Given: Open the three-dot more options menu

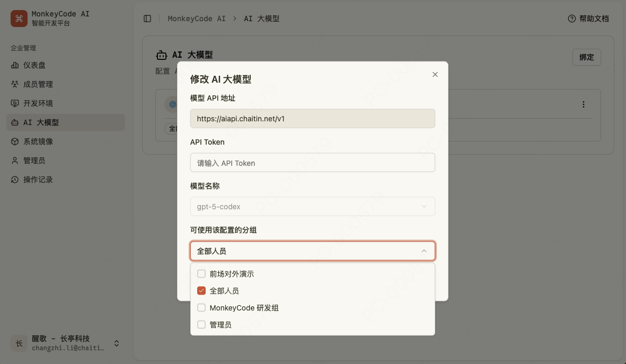Looking at the screenshot, I should pos(584,104).
